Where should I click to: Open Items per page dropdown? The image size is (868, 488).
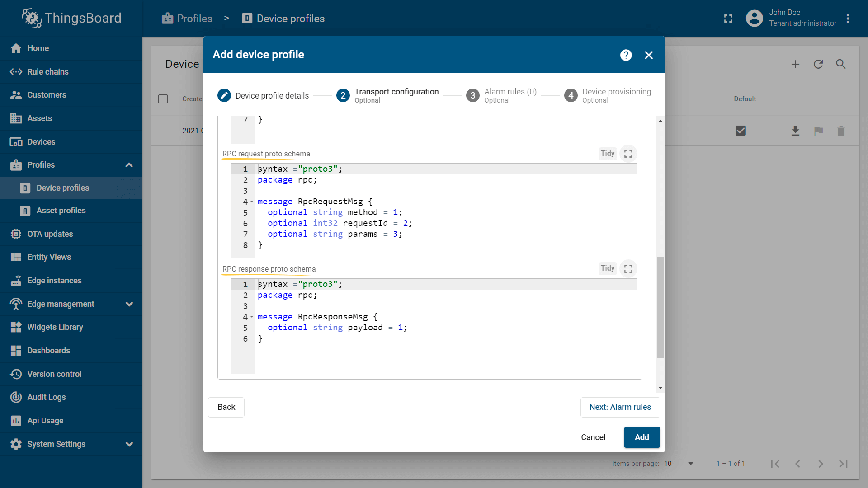click(679, 464)
